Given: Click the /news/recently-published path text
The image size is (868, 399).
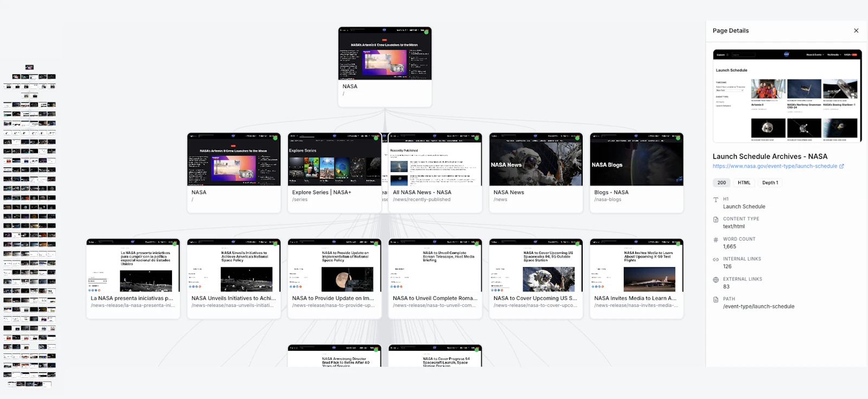Looking at the screenshot, I should [x=422, y=200].
